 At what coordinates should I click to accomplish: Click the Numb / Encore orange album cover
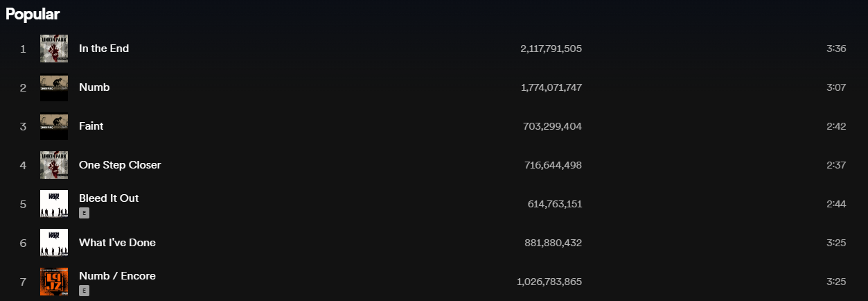click(54, 282)
